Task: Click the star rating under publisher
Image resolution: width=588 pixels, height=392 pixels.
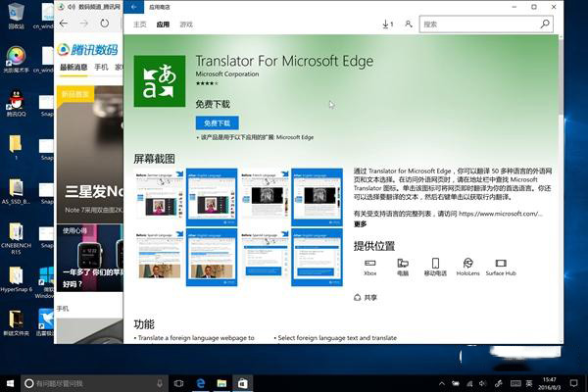Action: (207, 83)
